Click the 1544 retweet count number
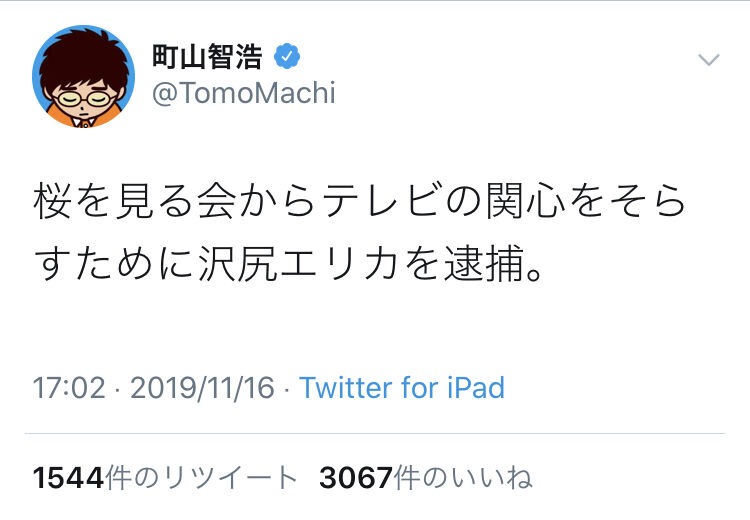Image resolution: width=750 pixels, height=520 pixels. point(68,478)
